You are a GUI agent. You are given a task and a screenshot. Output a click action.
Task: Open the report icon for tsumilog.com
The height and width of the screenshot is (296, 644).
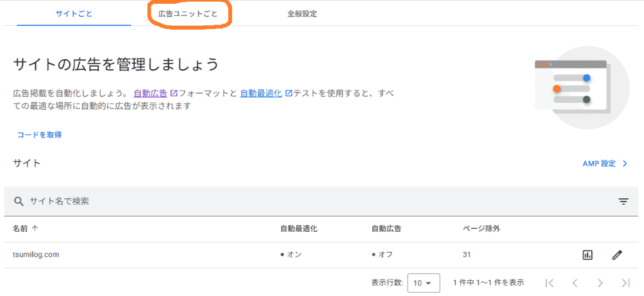588,255
